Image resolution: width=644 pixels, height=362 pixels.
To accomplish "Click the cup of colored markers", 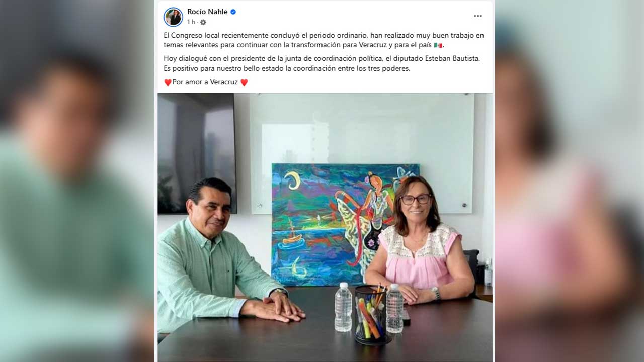I will (x=371, y=314).
